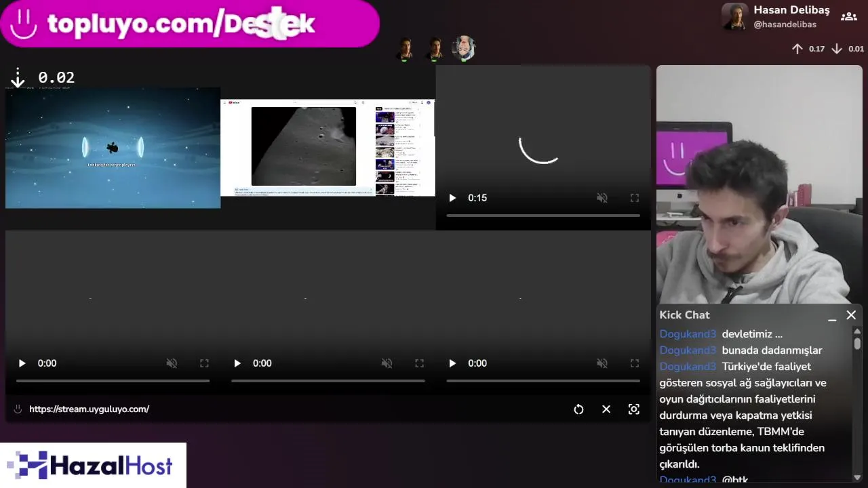Close the stream.uyguluyo.com frame with X
This screenshot has height=488, width=868.
pos(606,409)
